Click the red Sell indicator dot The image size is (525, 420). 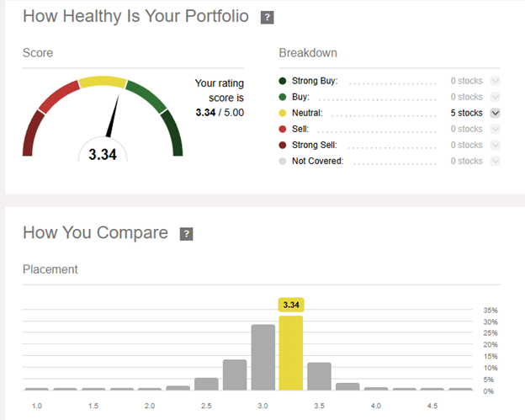click(x=284, y=129)
